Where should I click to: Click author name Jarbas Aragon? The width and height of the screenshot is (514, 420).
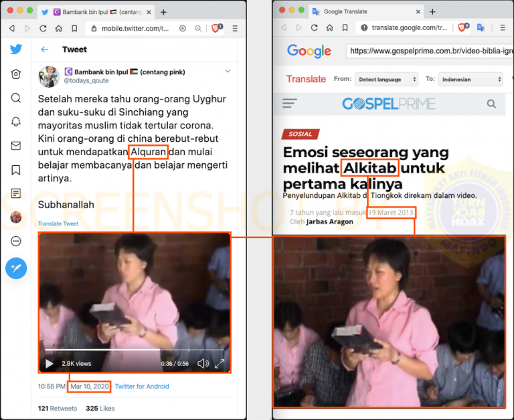coord(329,222)
